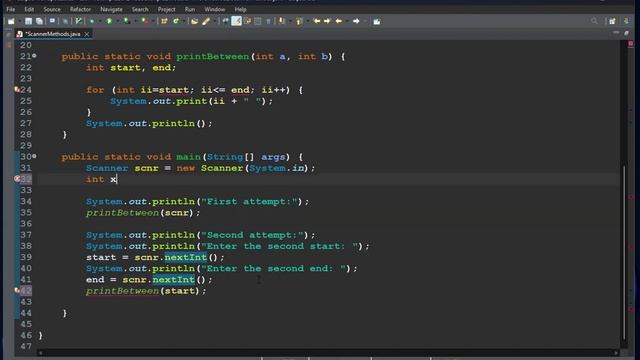
Task: Collapse the main method fold on line 30
Action: click(x=34, y=156)
